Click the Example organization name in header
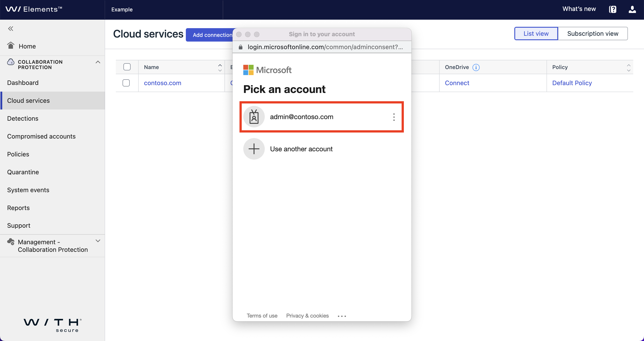644x341 pixels. pyautogui.click(x=122, y=9)
